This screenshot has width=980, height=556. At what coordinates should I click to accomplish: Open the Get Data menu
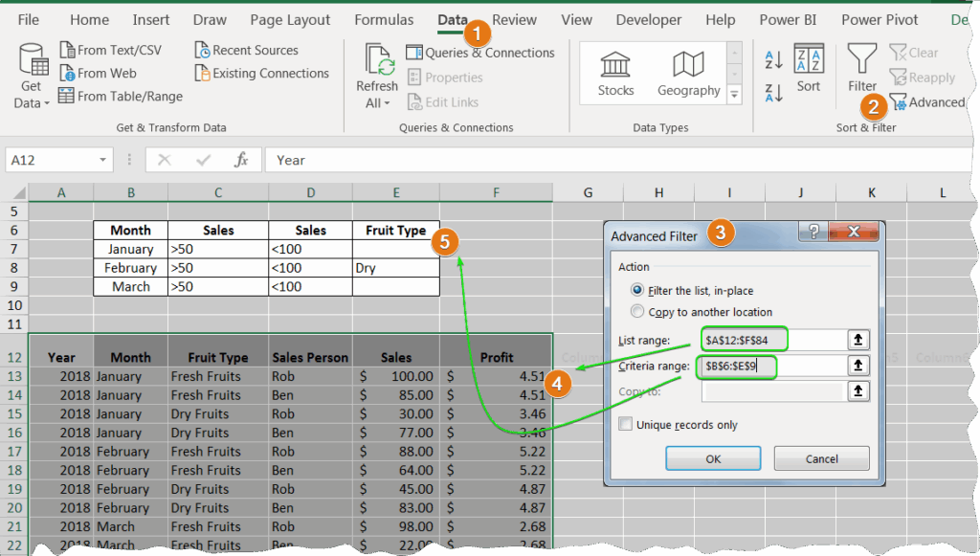[x=31, y=77]
